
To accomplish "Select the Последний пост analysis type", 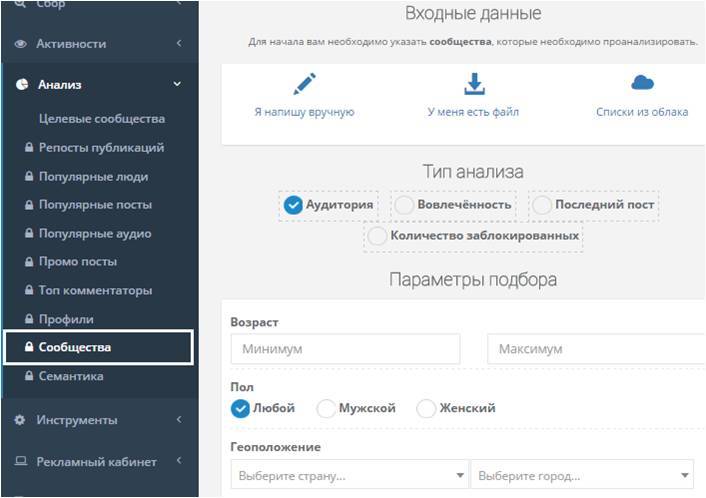I will 541,205.
